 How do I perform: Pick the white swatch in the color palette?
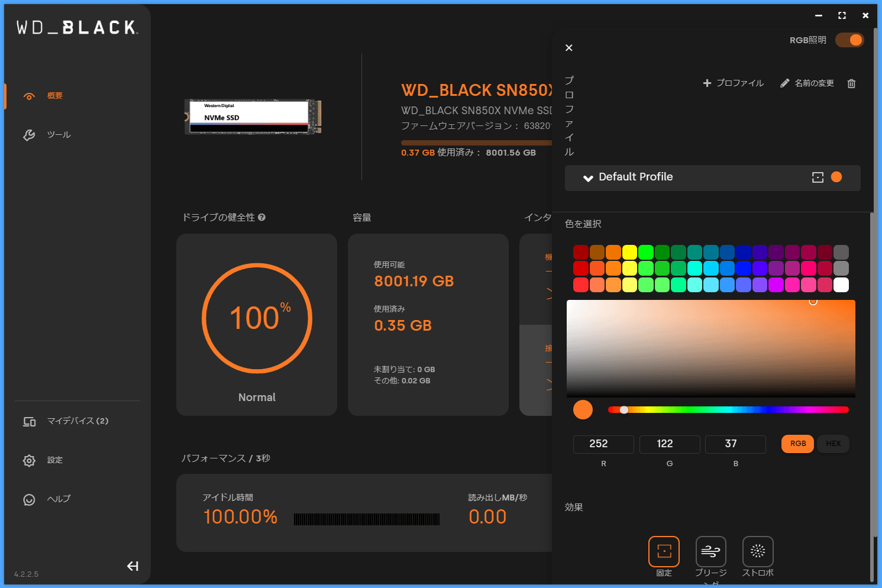[841, 285]
